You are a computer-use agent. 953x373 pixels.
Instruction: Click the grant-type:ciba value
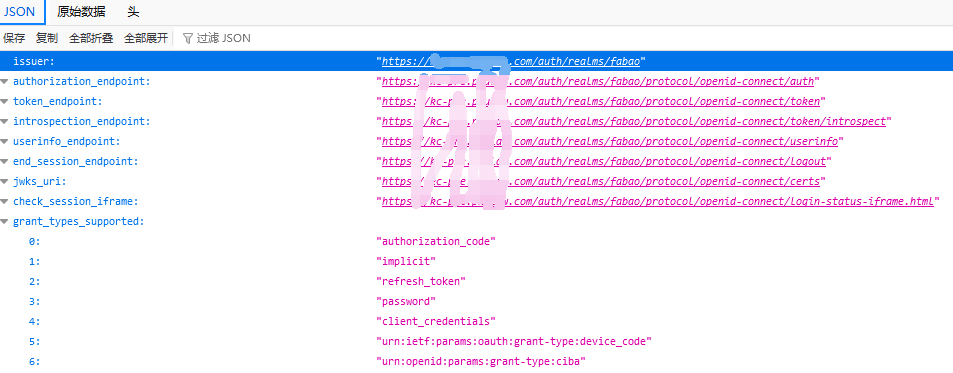pyautogui.click(x=481, y=361)
